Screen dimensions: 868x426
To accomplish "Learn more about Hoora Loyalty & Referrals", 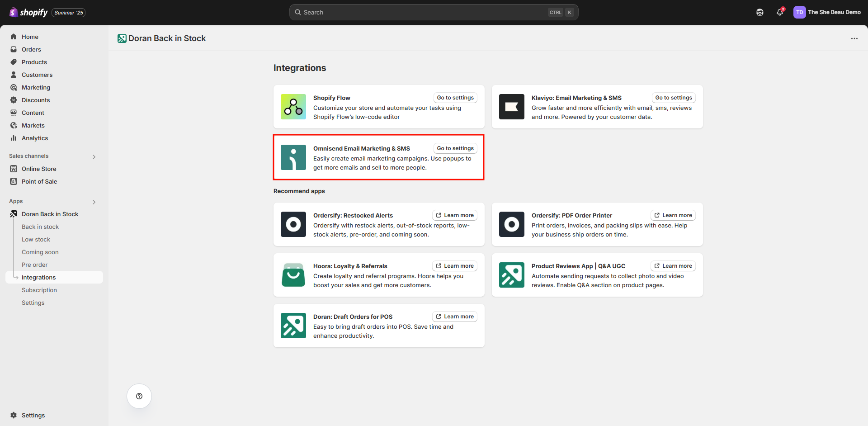I will [455, 266].
